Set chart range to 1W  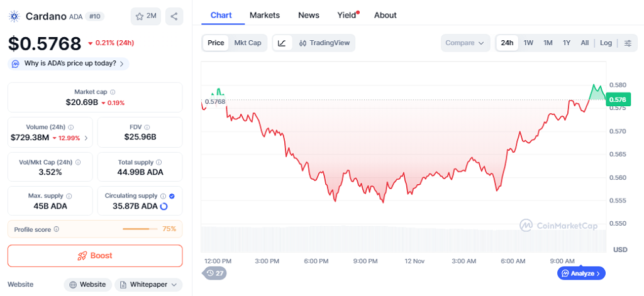(x=528, y=43)
